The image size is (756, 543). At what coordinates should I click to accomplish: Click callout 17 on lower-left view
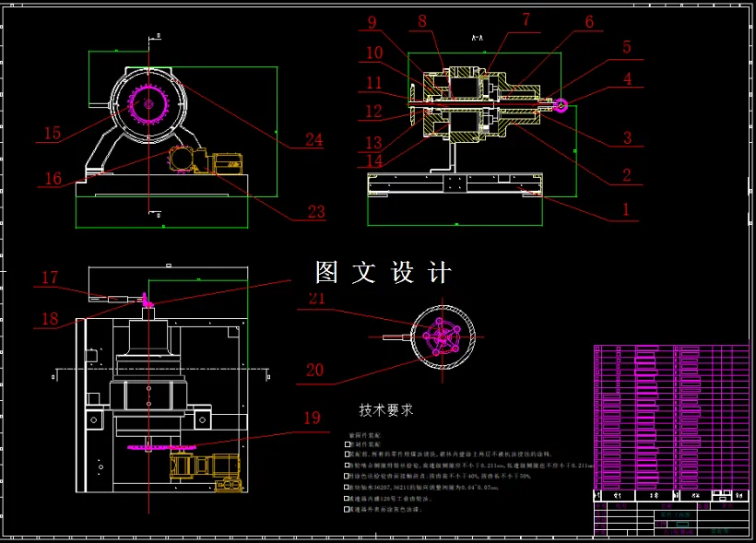(51, 277)
